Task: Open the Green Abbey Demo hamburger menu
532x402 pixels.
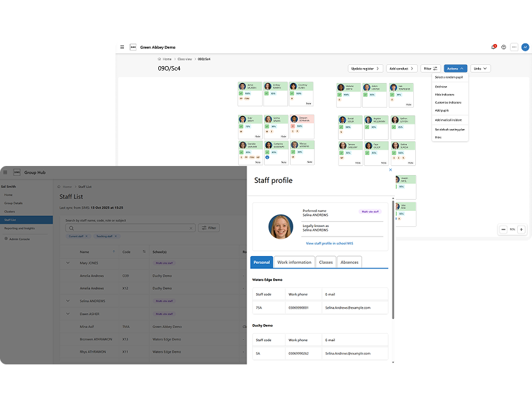Action: pos(122,47)
